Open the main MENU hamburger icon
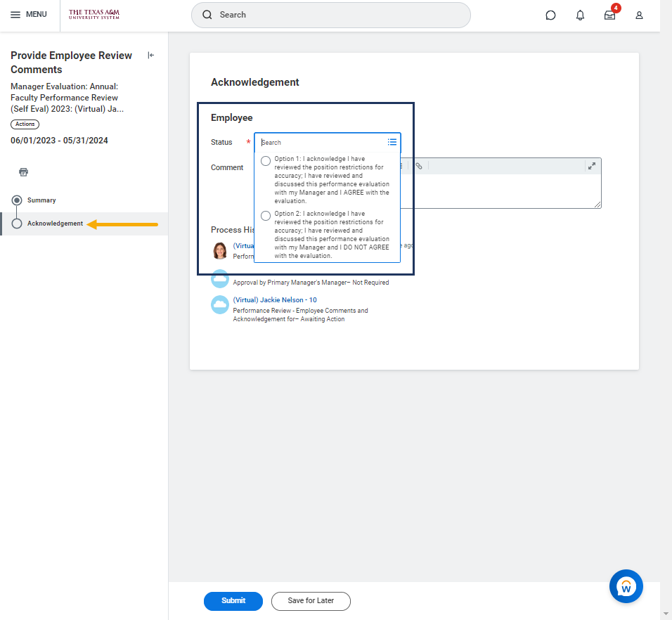Image resolution: width=672 pixels, height=620 pixels. pyautogui.click(x=15, y=15)
